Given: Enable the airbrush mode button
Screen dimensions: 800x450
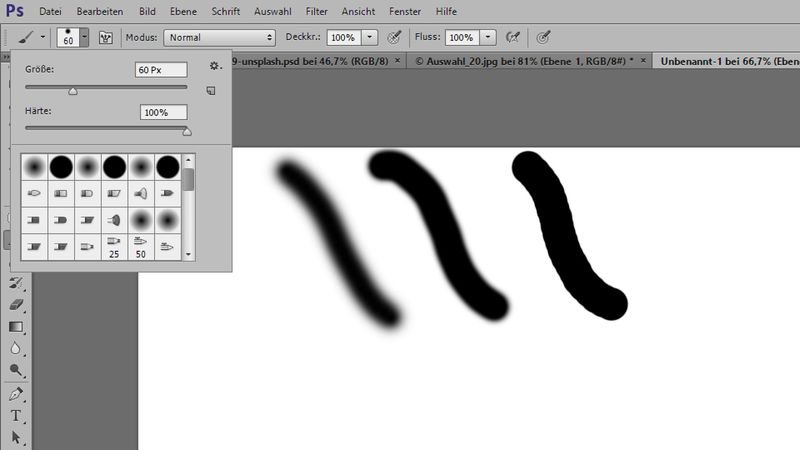Looking at the screenshot, I should pos(512,37).
